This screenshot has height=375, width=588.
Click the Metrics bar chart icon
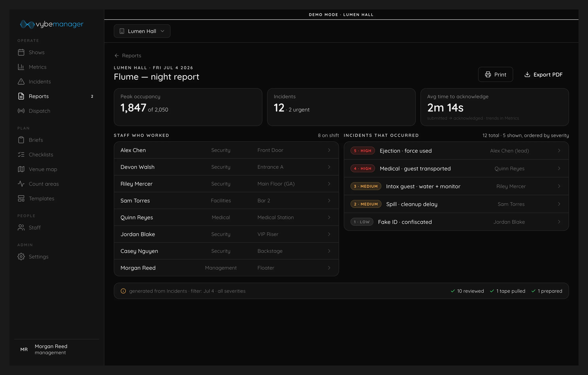point(21,67)
